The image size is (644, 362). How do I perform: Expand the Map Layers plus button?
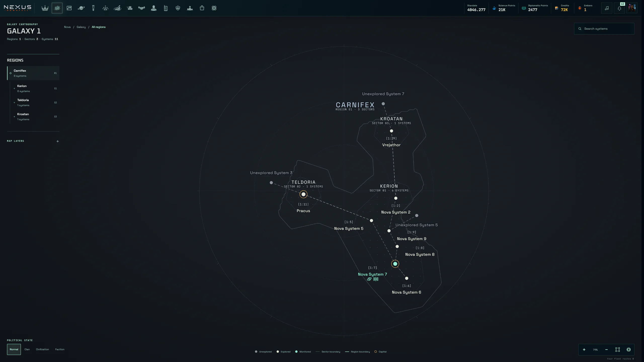click(58, 141)
